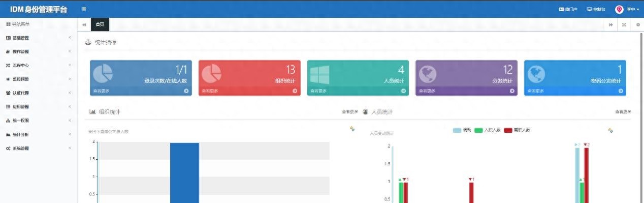Click the pie chart icon on 登录次数 card

tap(103, 74)
